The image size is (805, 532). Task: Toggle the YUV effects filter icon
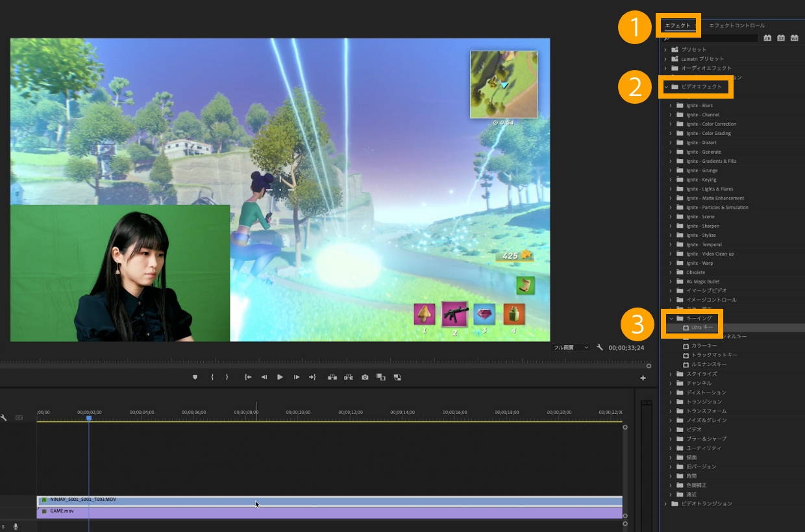point(794,38)
